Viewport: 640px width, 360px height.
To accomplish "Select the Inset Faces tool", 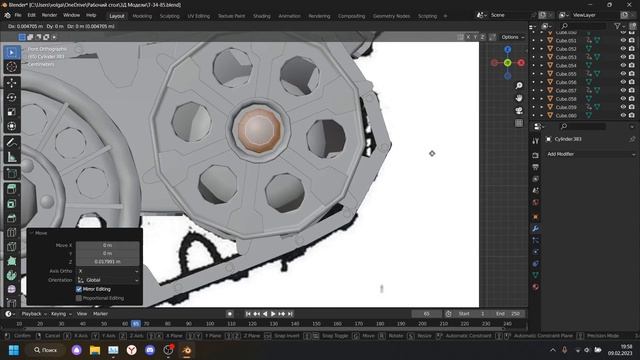I will pyautogui.click(x=11, y=203).
